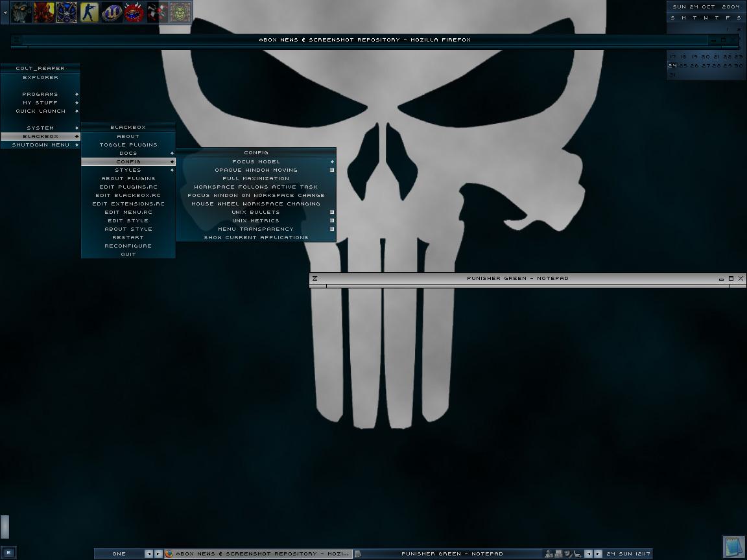Launch the red and white axes icon
The width and height of the screenshot is (747, 560).
[157, 12]
